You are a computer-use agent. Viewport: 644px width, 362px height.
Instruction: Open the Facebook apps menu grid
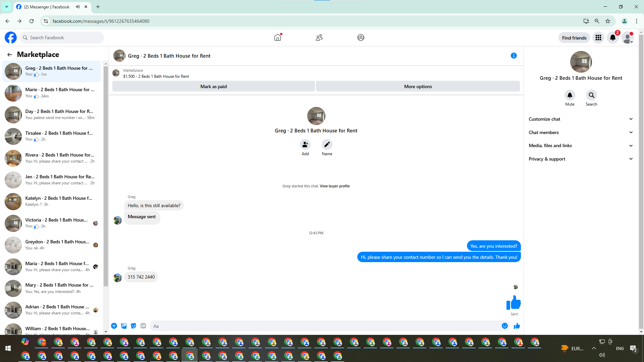click(598, 38)
